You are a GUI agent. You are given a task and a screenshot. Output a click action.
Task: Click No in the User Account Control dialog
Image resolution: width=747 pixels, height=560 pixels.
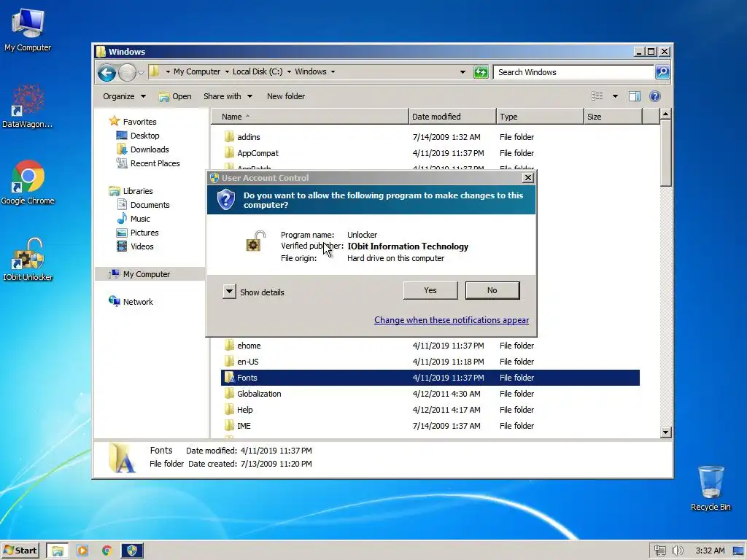[492, 290]
